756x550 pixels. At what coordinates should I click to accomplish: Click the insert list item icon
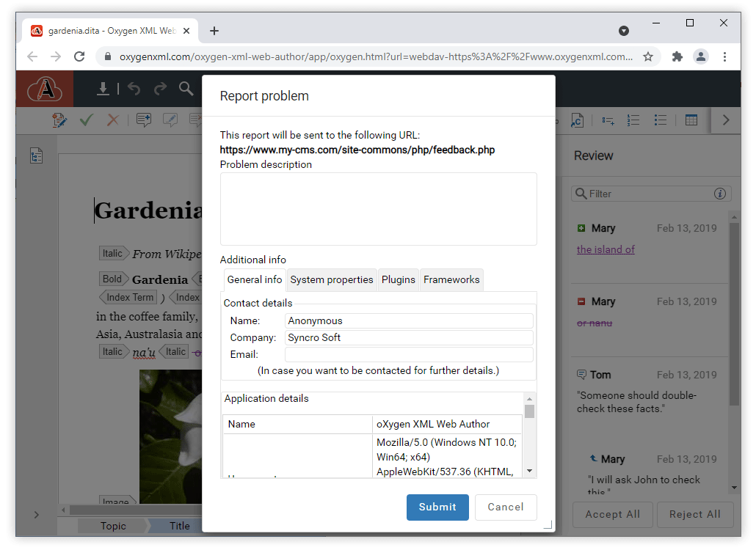click(608, 120)
